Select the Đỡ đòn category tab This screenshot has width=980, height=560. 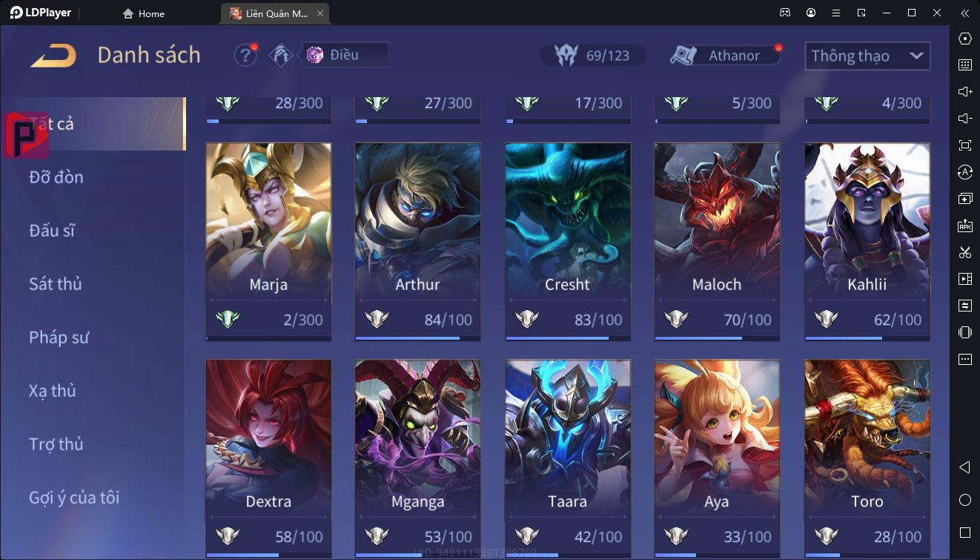[x=56, y=177]
